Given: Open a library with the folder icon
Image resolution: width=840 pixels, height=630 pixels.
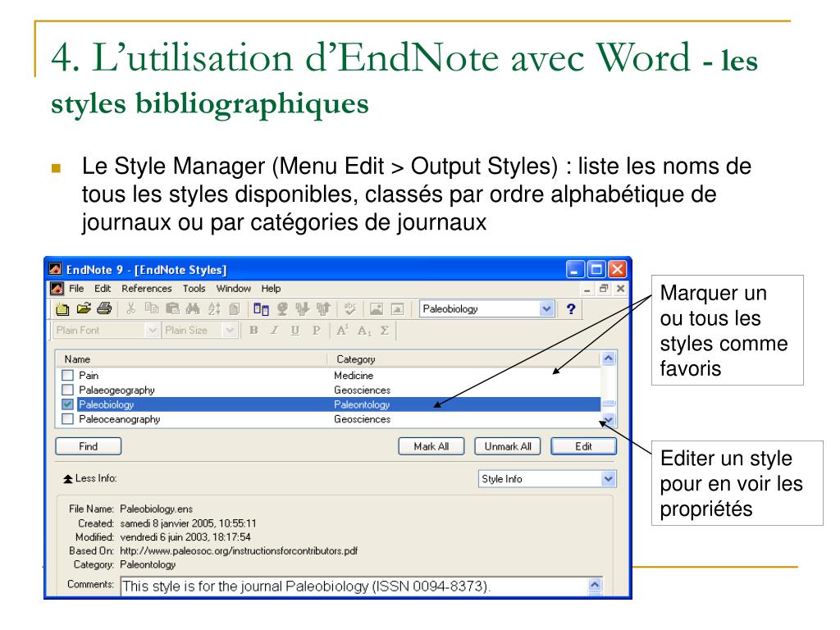Looking at the screenshot, I should (x=84, y=308).
